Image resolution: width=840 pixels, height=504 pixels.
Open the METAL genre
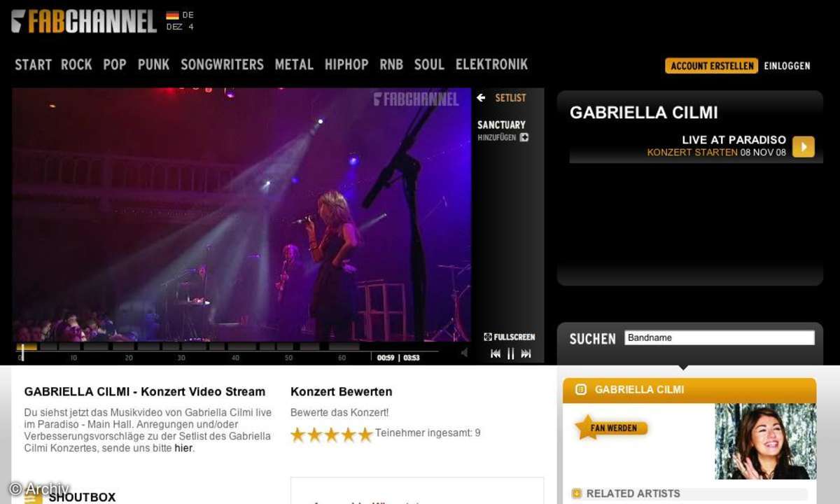pos(294,64)
